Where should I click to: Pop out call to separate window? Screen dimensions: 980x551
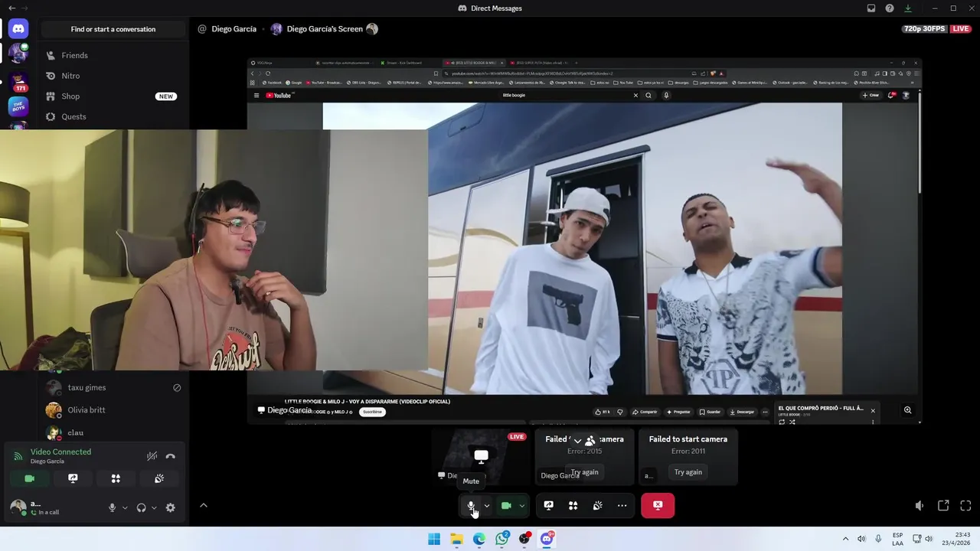(x=943, y=506)
